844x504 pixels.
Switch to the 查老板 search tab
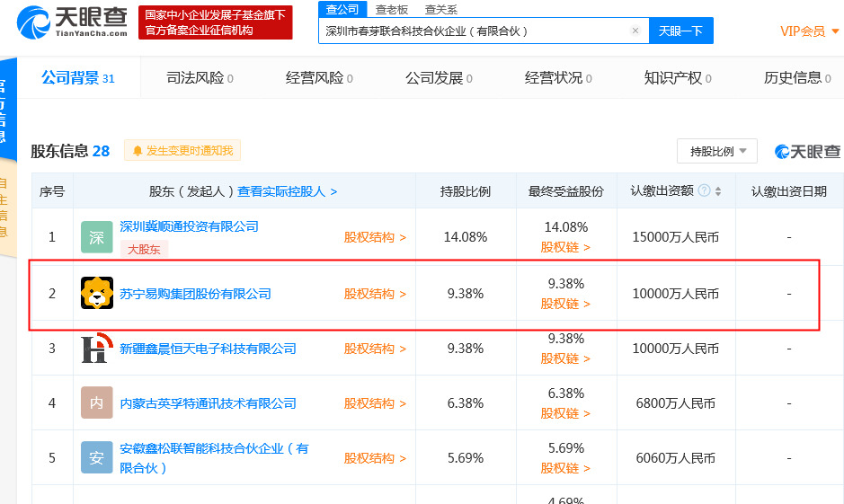click(x=392, y=10)
